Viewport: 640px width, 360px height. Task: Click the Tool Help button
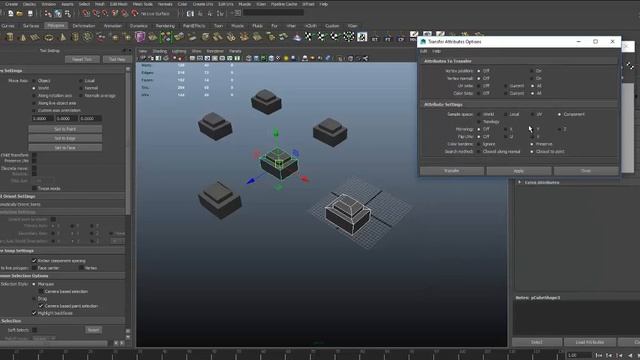[x=117, y=60]
